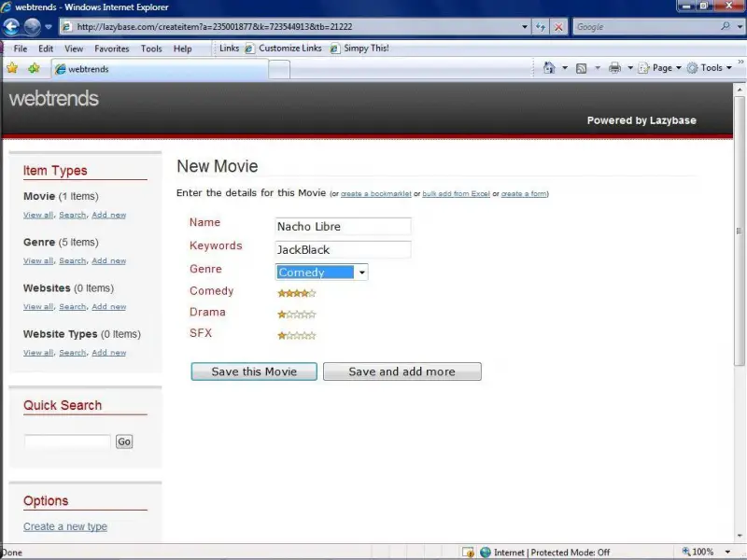The width and height of the screenshot is (747, 560).
Task: Click the Save this Movie button
Action: [254, 371]
